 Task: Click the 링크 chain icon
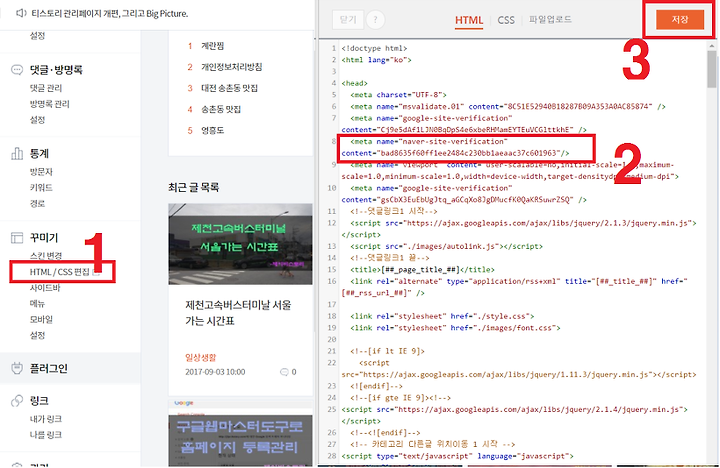(x=17, y=400)
